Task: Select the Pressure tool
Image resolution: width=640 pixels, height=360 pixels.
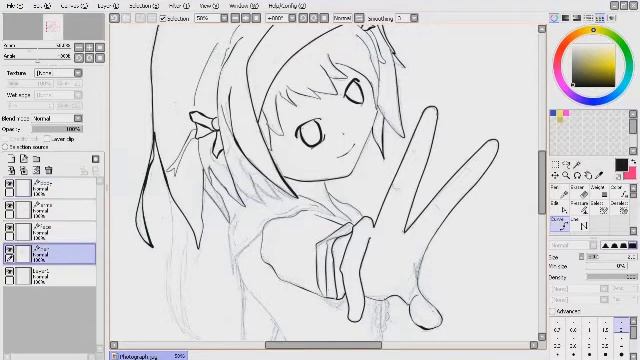Action: pyautogui.click(x=579, y=208)
